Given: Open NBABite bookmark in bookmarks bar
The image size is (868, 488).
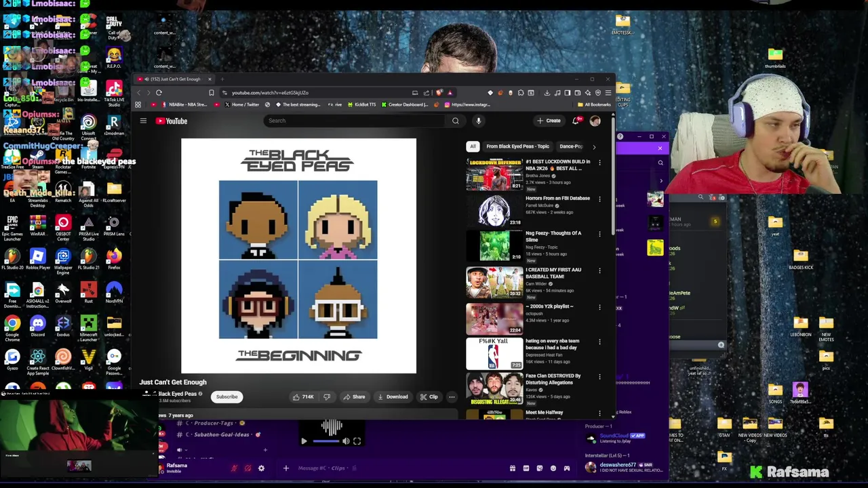Looking at the screenshot, I should pyautogui.click(x=184, y=105).
